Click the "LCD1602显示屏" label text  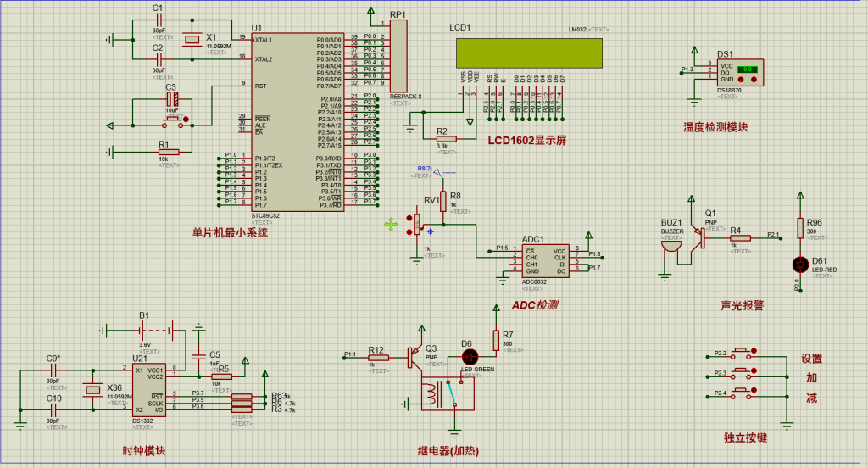526,140
